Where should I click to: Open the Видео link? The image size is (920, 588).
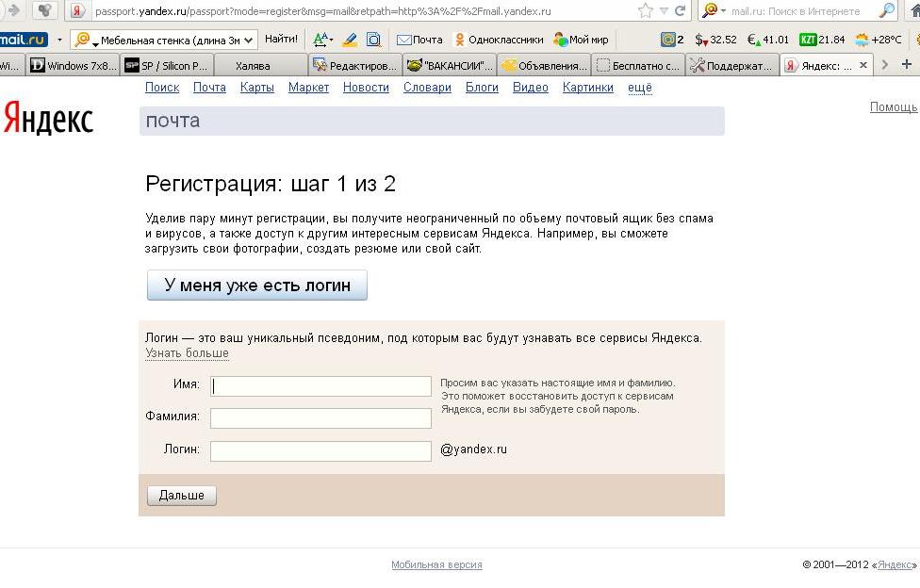pyautogui.click(x=531, y=88)
